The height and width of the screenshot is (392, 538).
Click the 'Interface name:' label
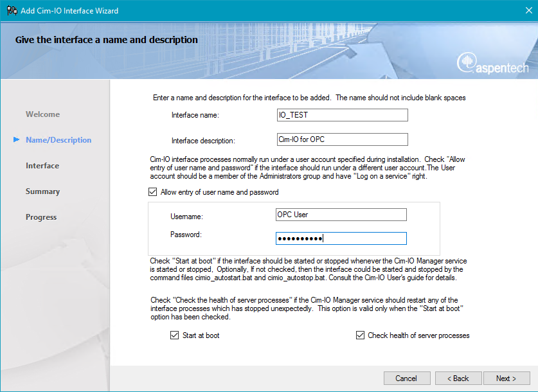[195, 115]
